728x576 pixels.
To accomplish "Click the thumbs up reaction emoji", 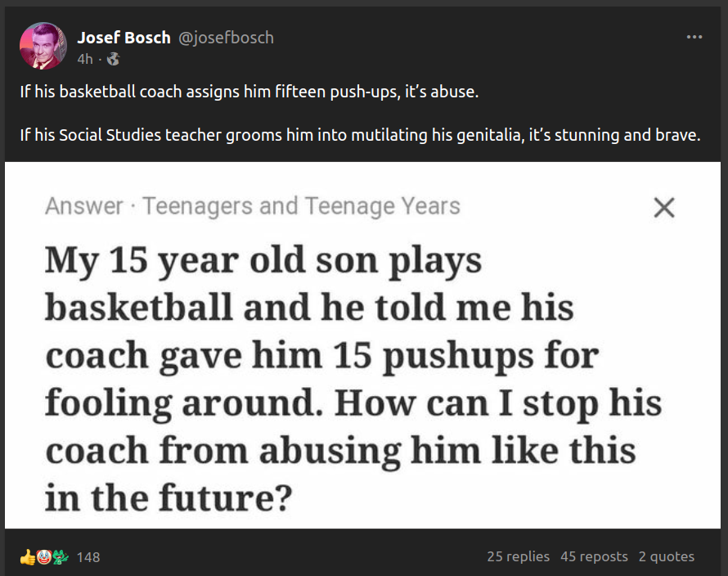I will 28,557.
